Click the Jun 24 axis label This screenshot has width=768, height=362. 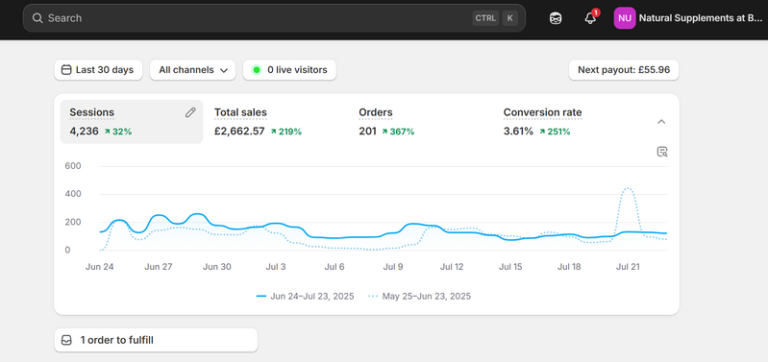point(99,267)
